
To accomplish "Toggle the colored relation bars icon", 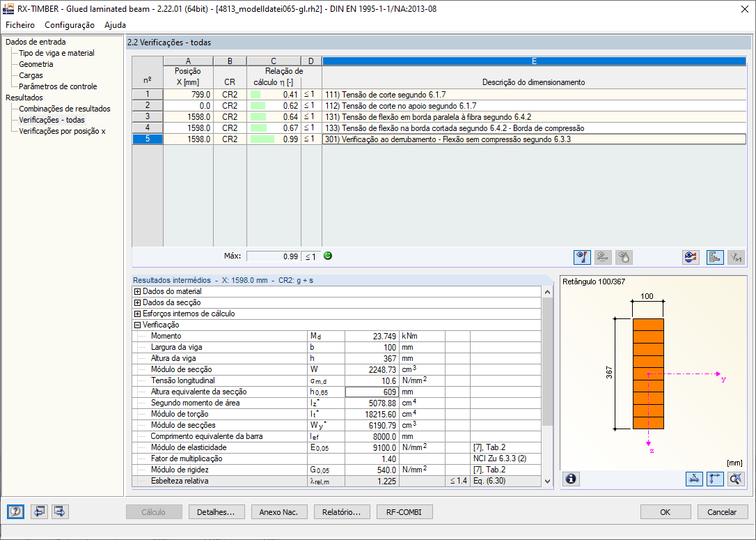I will click(x=714, y=257).
